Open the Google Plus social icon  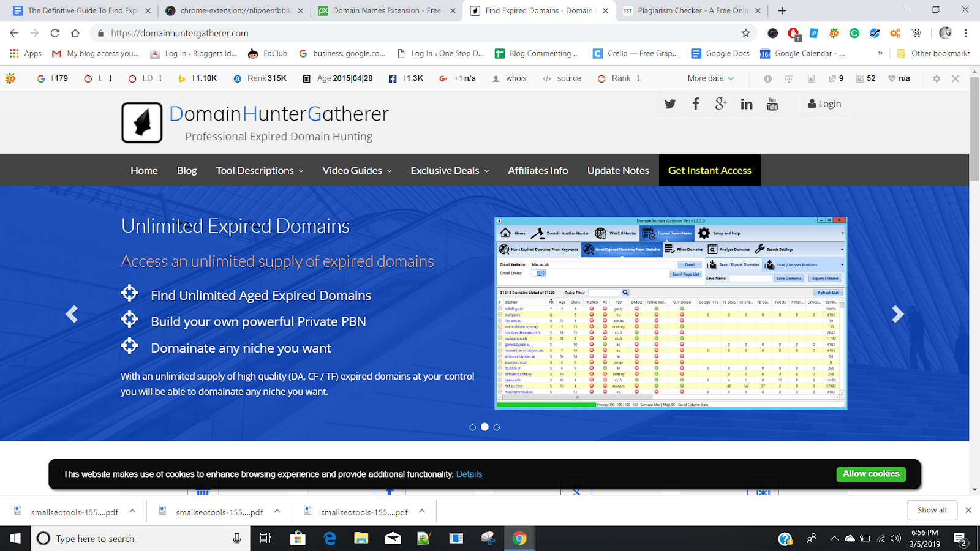[x=721, y=104]
